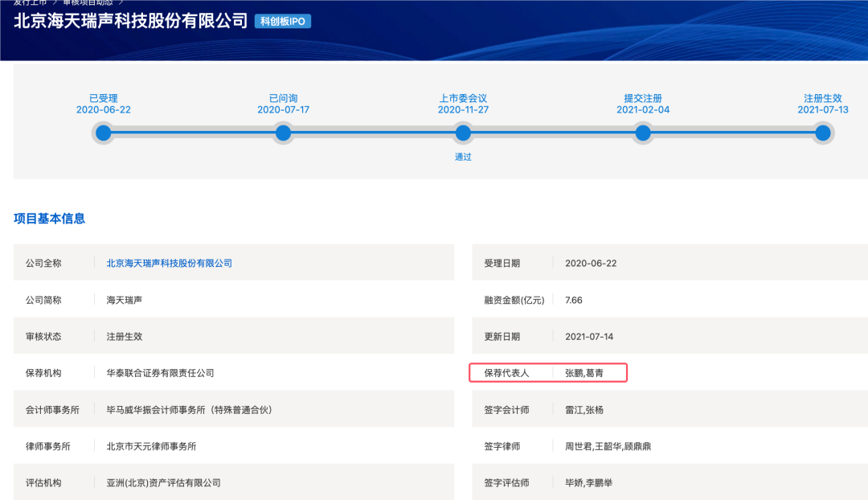
Task: Select the 已受理 timeline milestone node
Action: (103, 133)
